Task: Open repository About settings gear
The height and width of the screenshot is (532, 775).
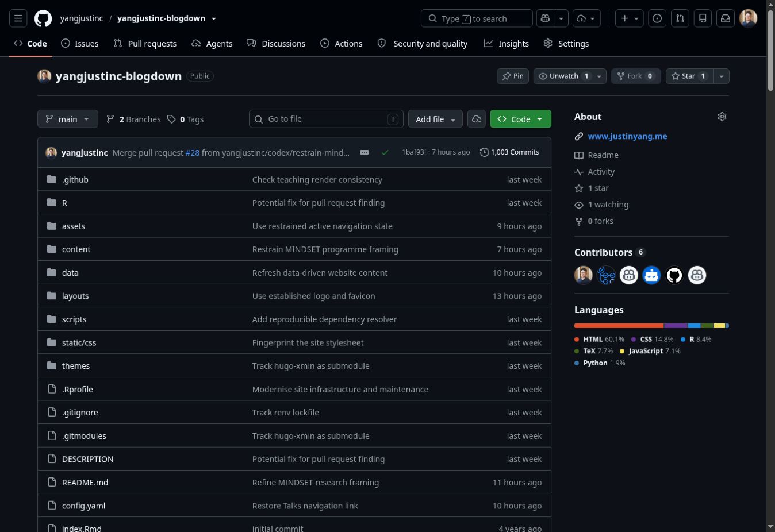Action: (x=722, y=117)
